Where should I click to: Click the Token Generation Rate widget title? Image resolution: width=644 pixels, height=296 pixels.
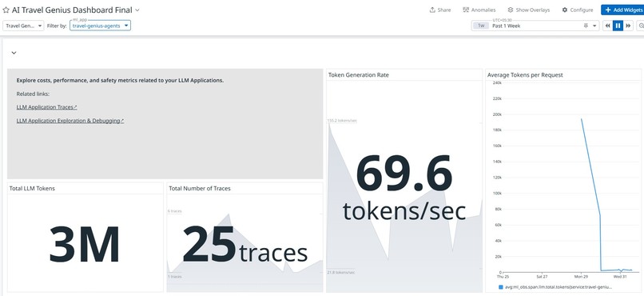click(x=359, y=75)
